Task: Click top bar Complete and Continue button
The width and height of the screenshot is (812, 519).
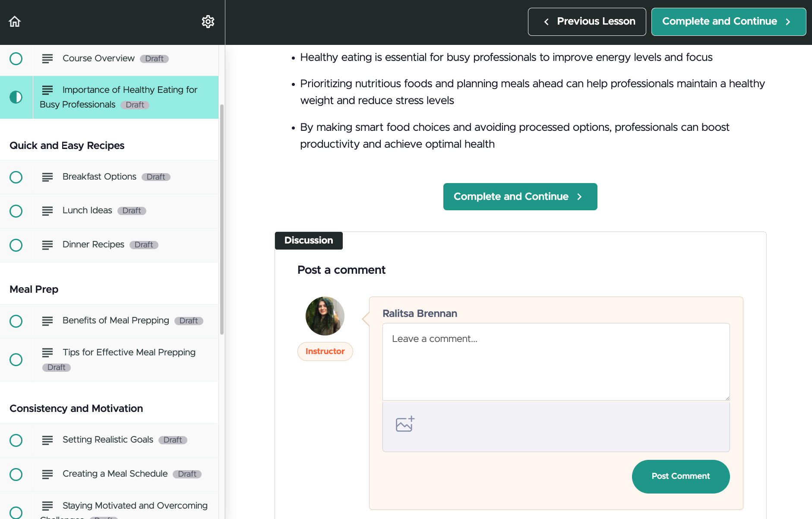Action: click(729, 22)
